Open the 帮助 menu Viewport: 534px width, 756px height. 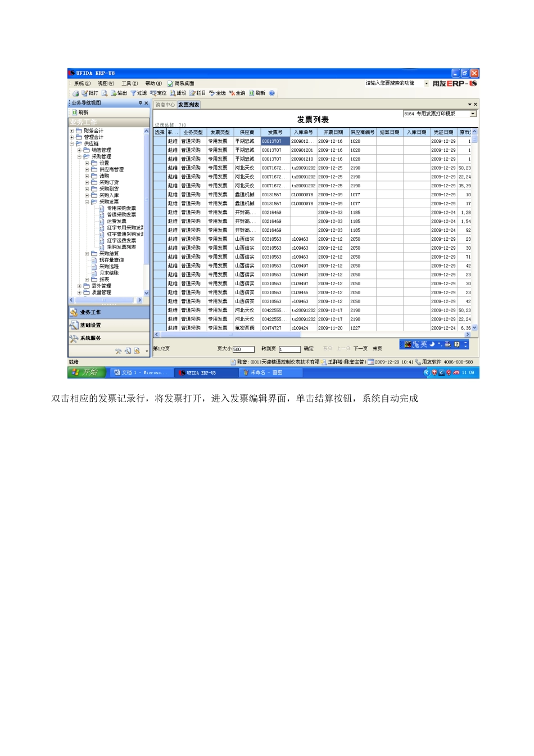point(153,83)
